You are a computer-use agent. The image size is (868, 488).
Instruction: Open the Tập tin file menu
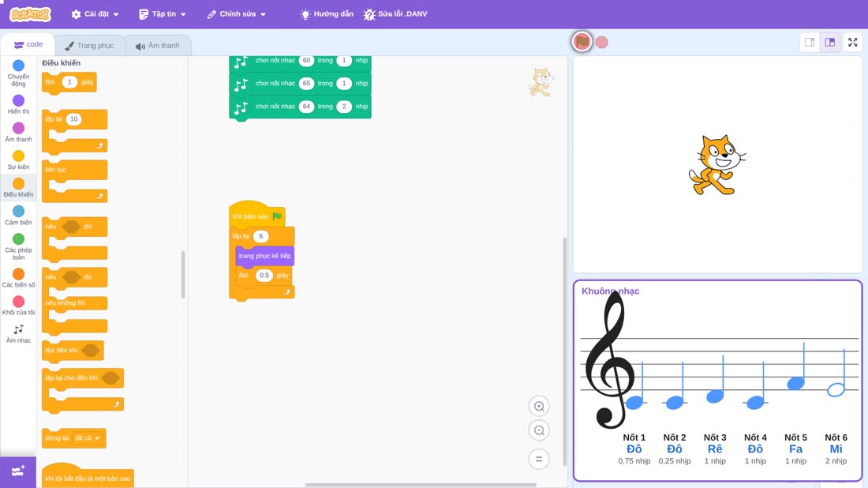coord(163,14)
